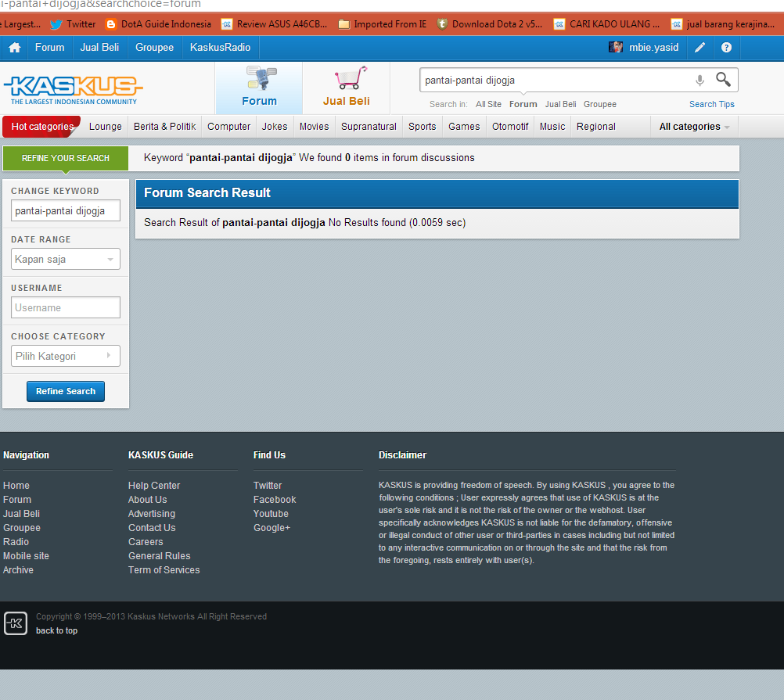Viewport: 784px width, 700px height.
Task: Click the Forum microphone icon
Action: [x=261, y=79]
